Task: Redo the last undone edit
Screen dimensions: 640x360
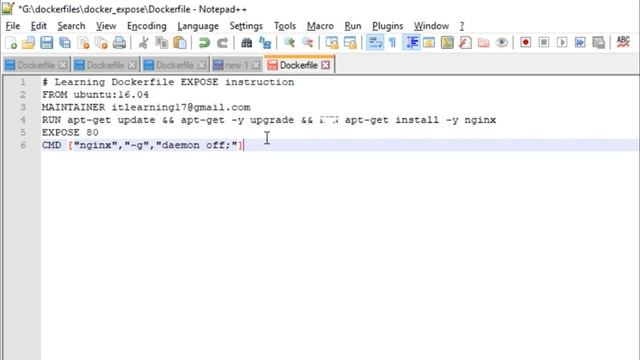Action: point(222,42)
